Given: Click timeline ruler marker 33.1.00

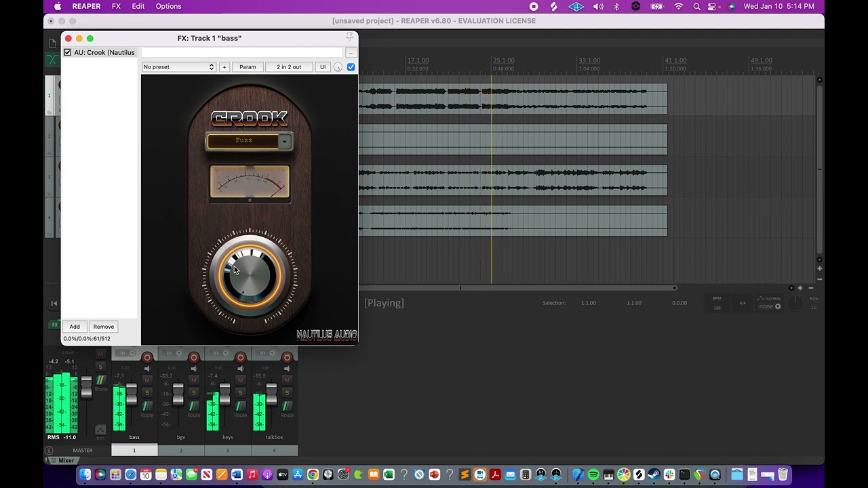Looking at the screenshot, I should 589,60.
